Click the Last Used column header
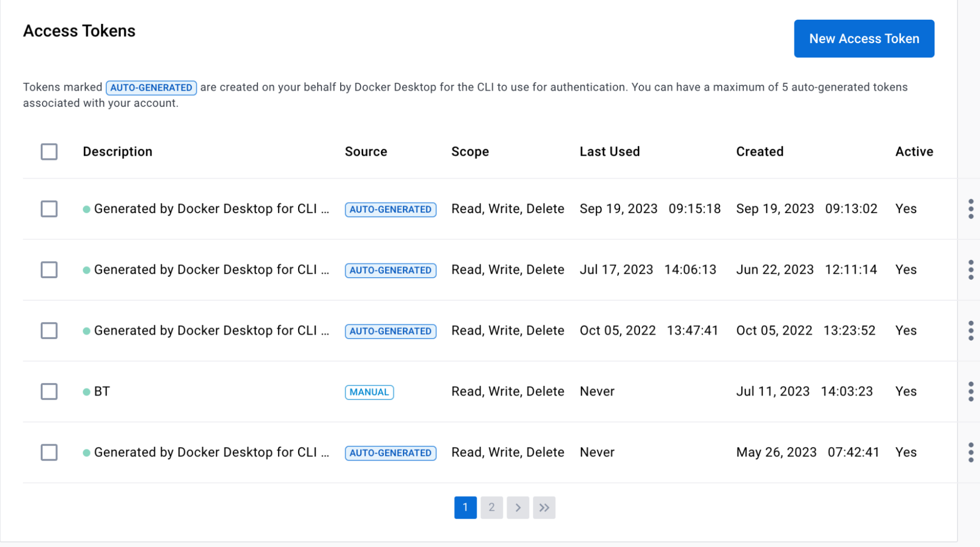 pos(609,151)
